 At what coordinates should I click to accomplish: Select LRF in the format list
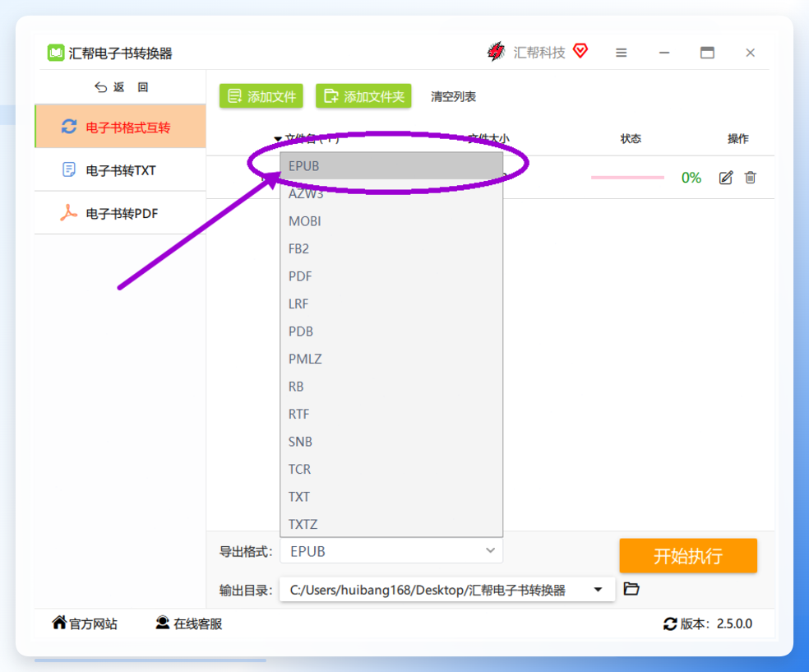[391, 304]
